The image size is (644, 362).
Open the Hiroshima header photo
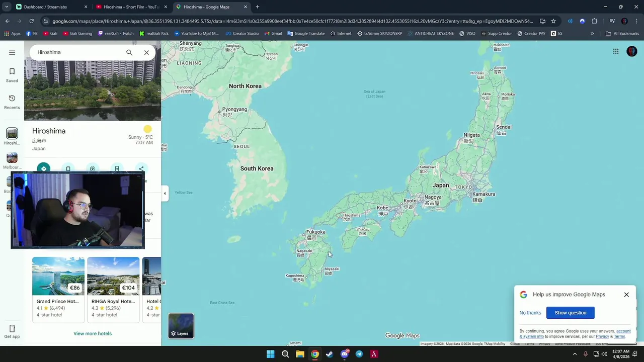93,90
